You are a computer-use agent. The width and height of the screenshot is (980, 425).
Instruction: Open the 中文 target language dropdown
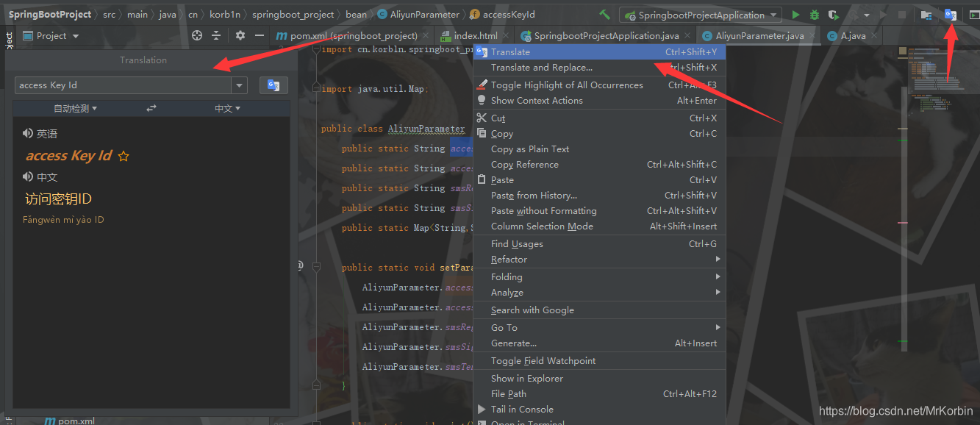click(x=227, y=108)
